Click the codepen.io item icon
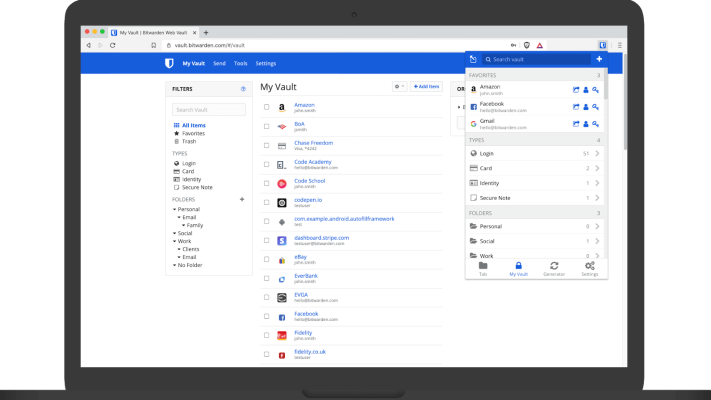711x400 pixels. [x=282, y=203]
